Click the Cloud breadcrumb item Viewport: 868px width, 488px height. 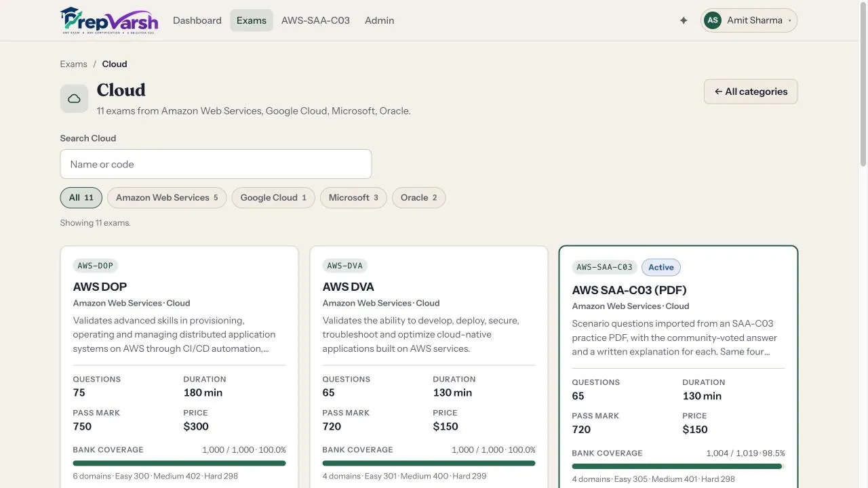click(115, 64)
